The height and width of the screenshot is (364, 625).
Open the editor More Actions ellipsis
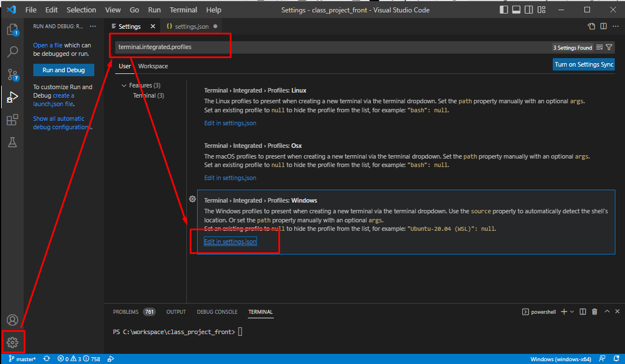pos(615,27)
